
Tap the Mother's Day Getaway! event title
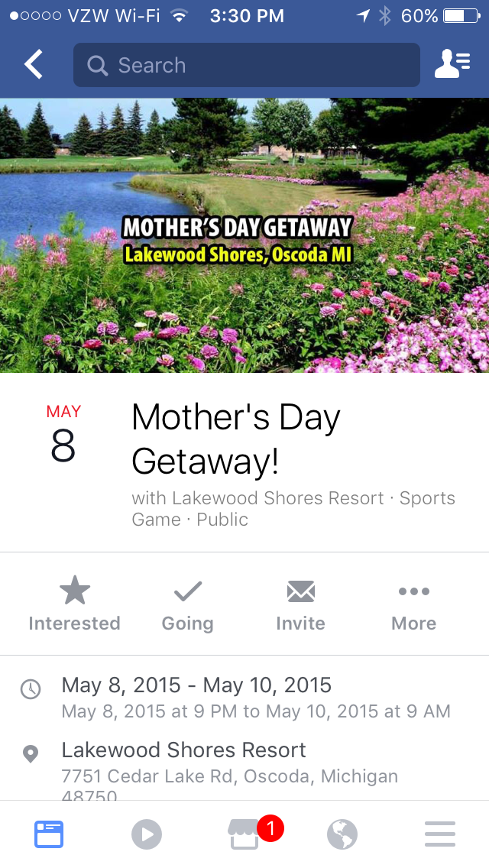coord(236,439)
